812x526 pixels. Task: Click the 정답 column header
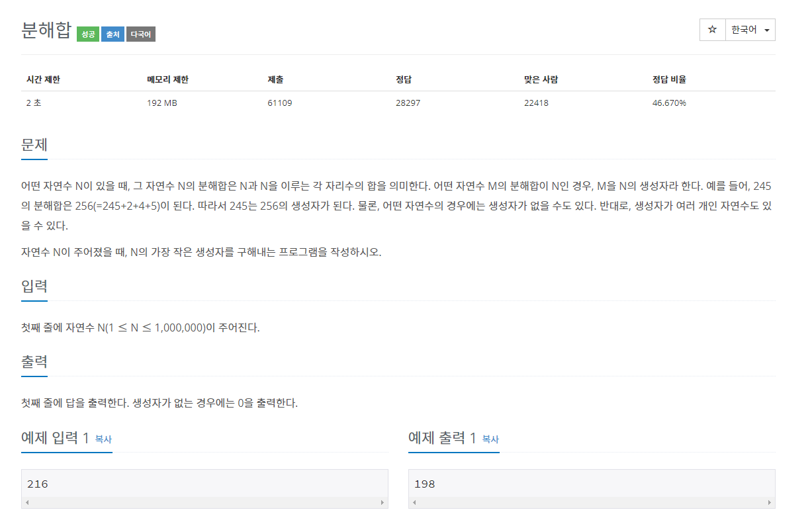(404, 79)
